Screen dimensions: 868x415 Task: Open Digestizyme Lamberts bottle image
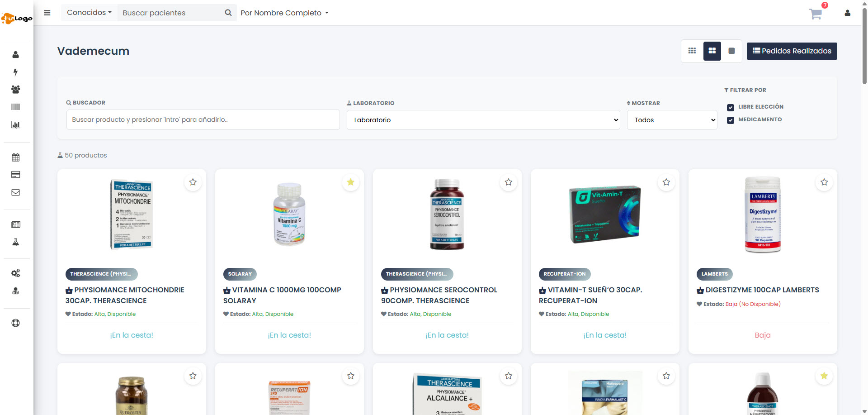[763, 214]
